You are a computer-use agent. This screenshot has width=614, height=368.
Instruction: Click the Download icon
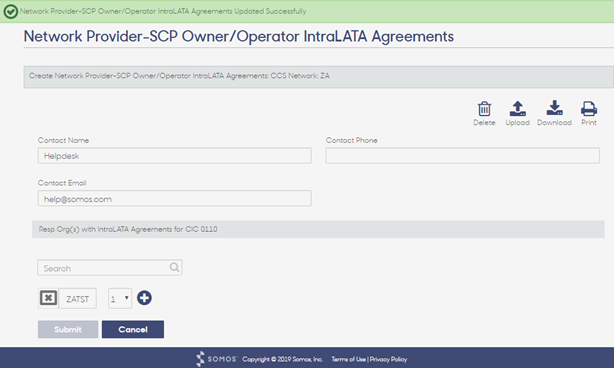[x=554, y=108]
